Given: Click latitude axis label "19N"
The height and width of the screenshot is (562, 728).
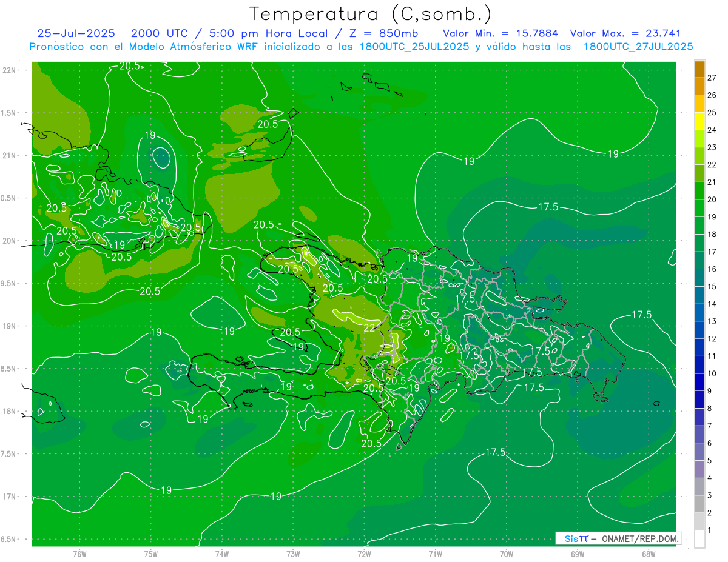Looking at the screenshot, I should (10, 326).
